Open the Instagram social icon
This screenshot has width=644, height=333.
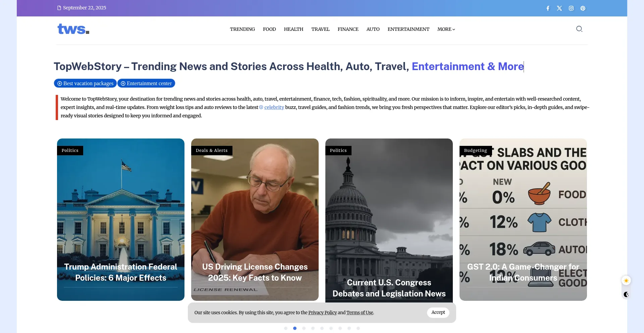pyautogui.click(x=571, y=8)
